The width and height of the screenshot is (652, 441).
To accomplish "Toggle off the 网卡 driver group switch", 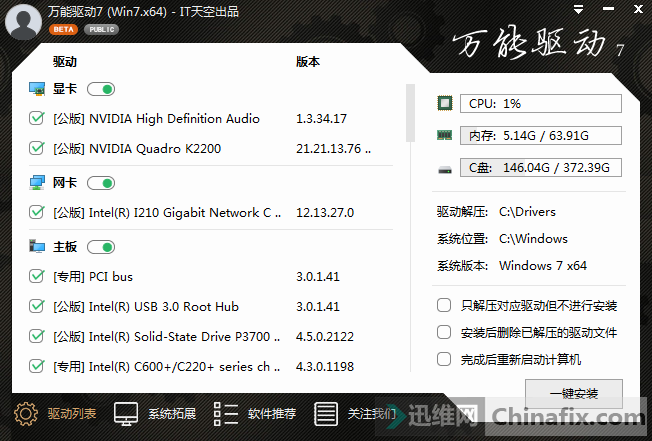I will click(x=101, y=183).
